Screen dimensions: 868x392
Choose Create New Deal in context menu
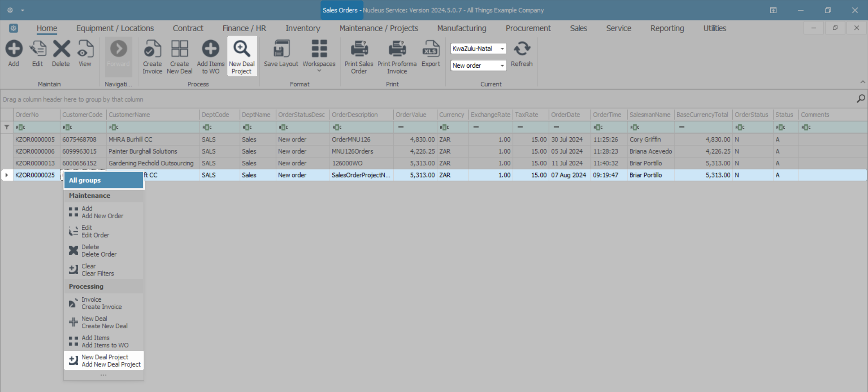pos(104,322)
